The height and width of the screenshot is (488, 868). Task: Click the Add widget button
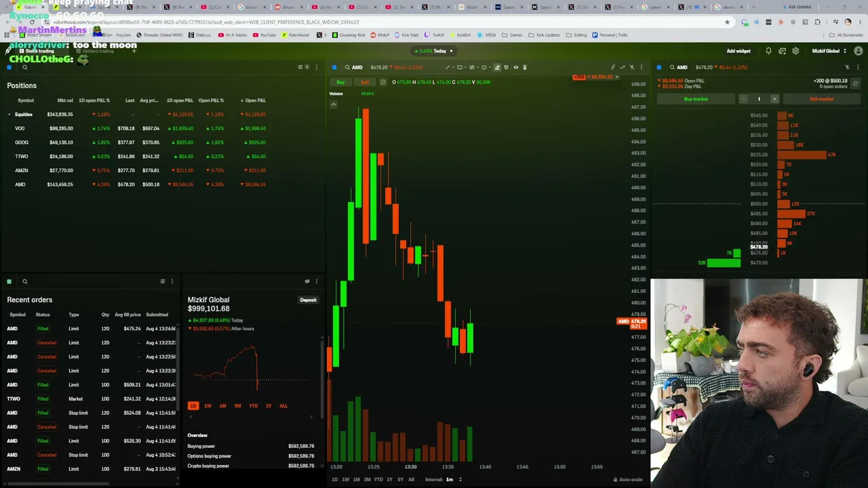[738, 51]
